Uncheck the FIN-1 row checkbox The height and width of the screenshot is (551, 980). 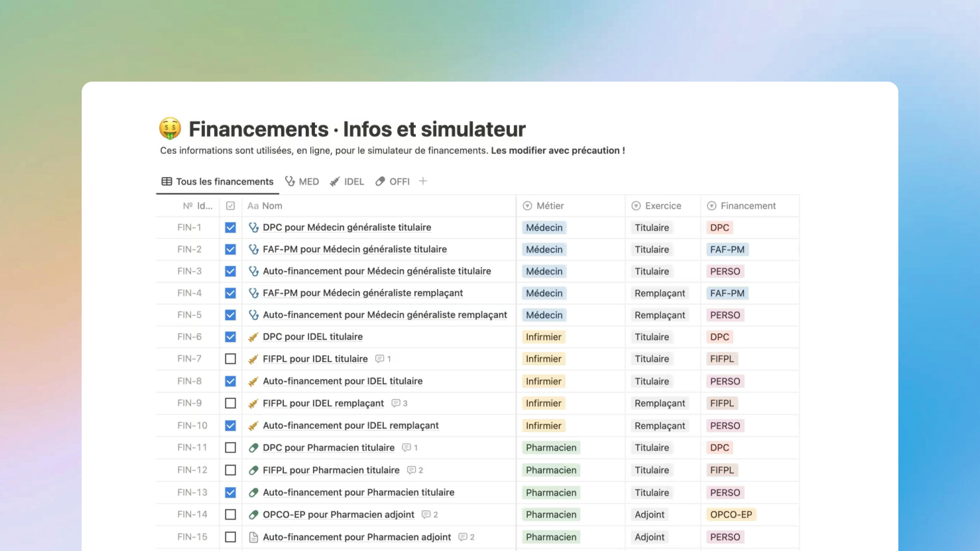(230, 227)
